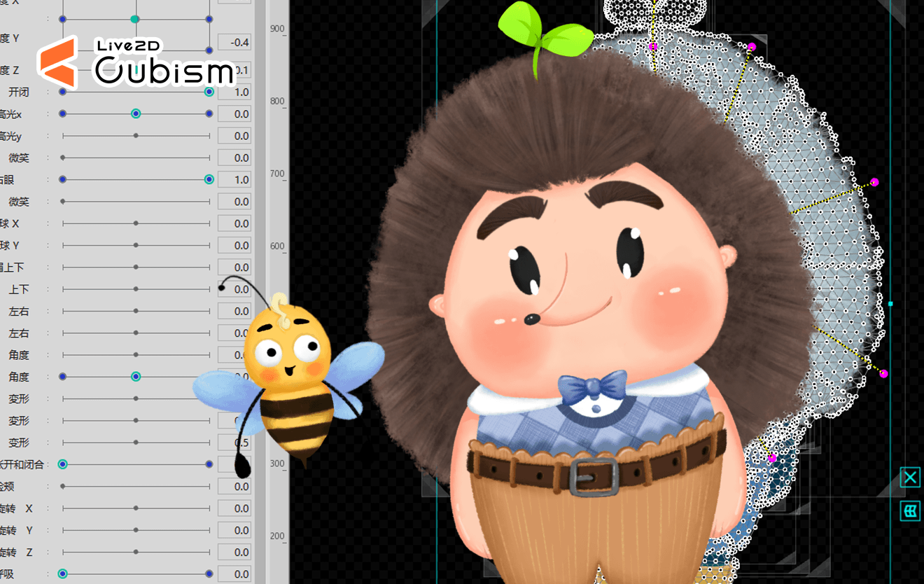Click the 700 mark on the vertical ruler
The image size is (924, 584).
pos(277,174)
